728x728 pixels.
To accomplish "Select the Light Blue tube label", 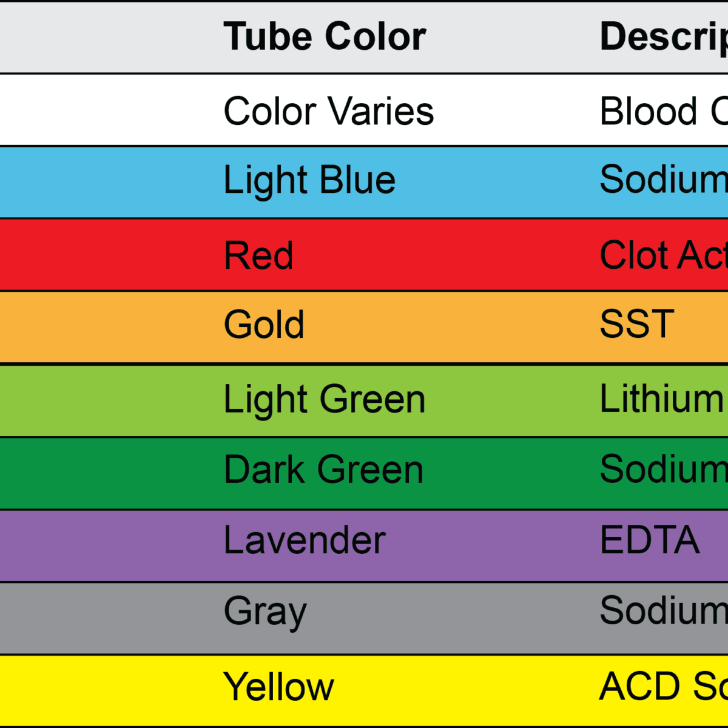I will [309, 181].
